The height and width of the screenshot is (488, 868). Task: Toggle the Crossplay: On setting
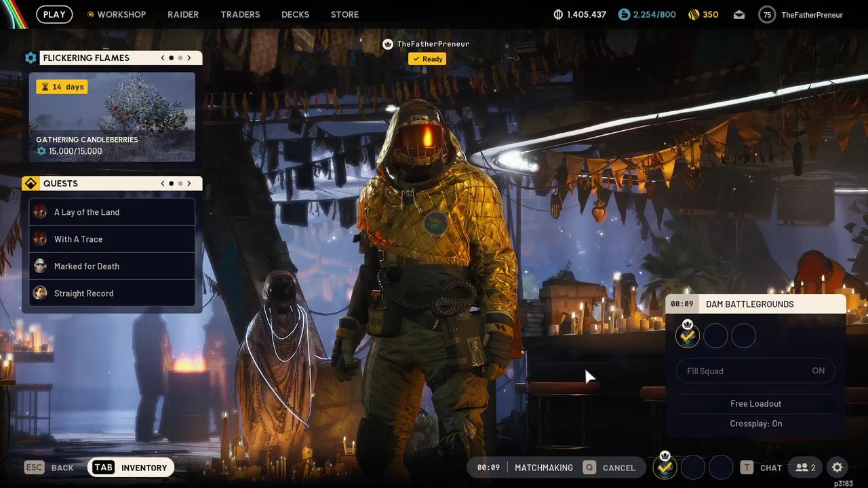point(756,424)
